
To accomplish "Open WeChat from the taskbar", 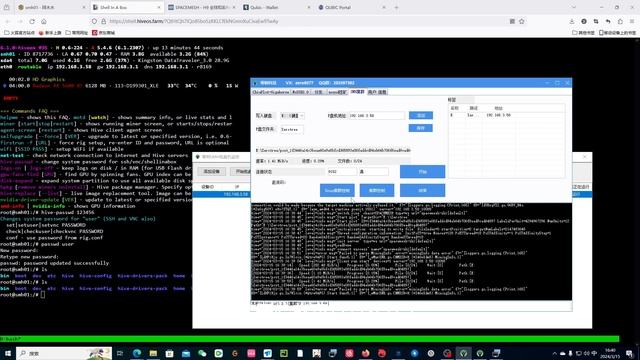I will (x=202, y=353).
